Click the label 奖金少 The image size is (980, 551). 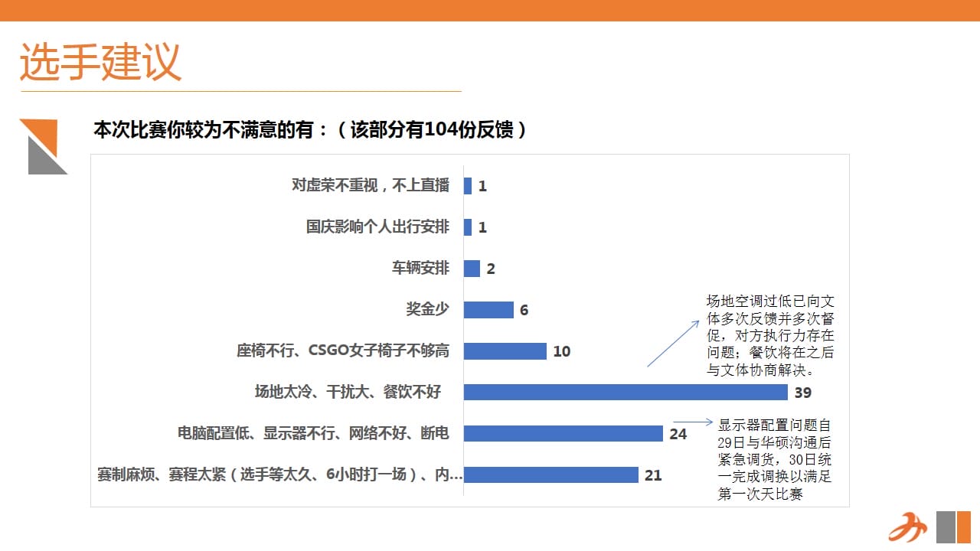coord(427,309)
